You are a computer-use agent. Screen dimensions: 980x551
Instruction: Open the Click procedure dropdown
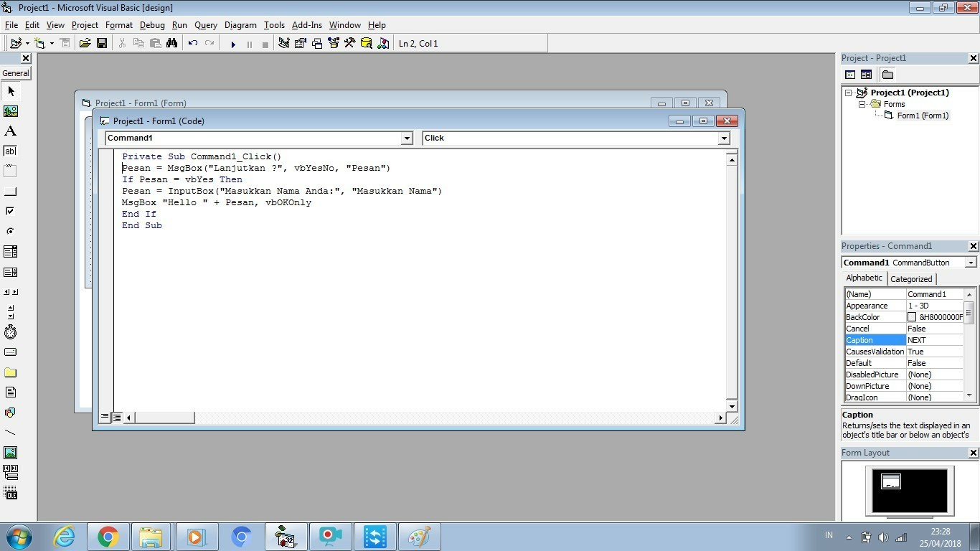(x=724, y=138)
